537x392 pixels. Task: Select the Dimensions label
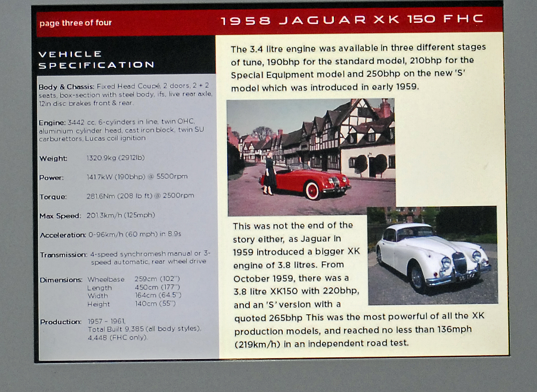[61, 280]
